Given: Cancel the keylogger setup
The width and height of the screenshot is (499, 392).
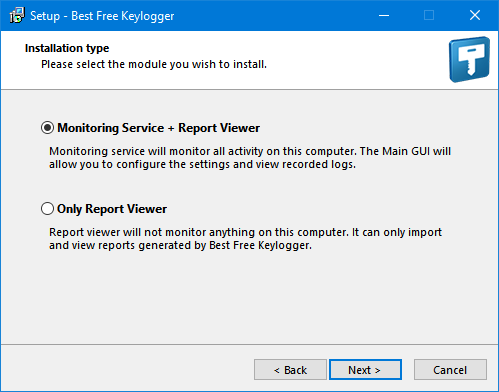Looking at the screenshot, I should [x=450, y=370].
